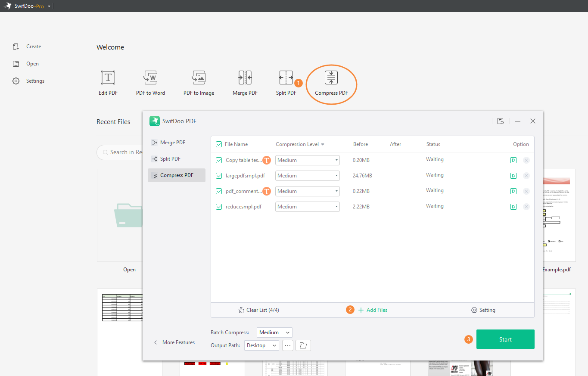The width and height of the screenshot is (588, 376).
Task: Switch to Merge PDF in dialog sidebar
Action: 177,143
